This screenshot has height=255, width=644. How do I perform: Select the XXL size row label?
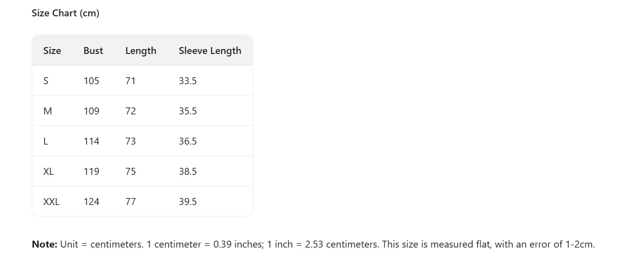tap(51, 202)
